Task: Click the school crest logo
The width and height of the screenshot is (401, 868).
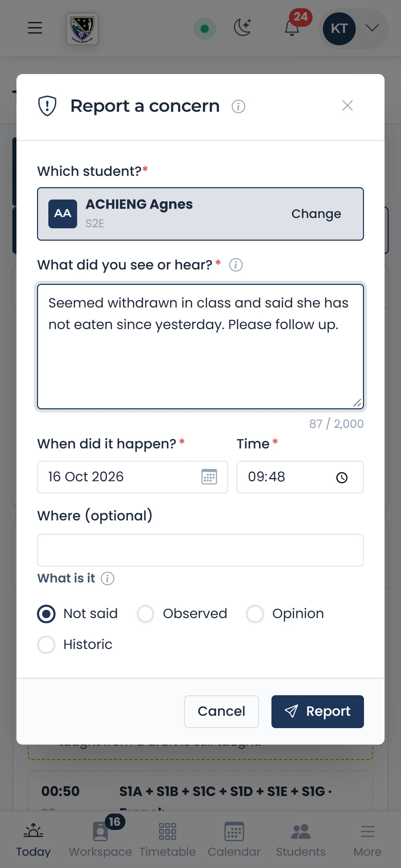Action: [x=82, y=29]
